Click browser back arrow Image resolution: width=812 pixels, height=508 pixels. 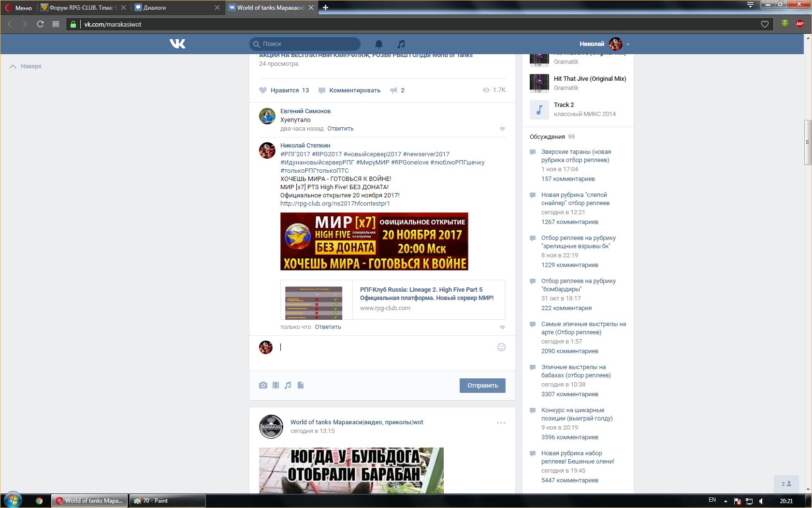click(x=9, y=24)
